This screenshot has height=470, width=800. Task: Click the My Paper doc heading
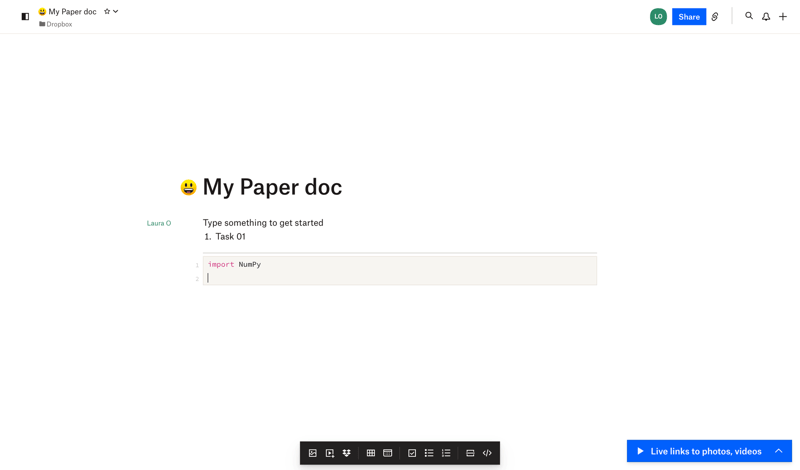[x=272, y=187]
